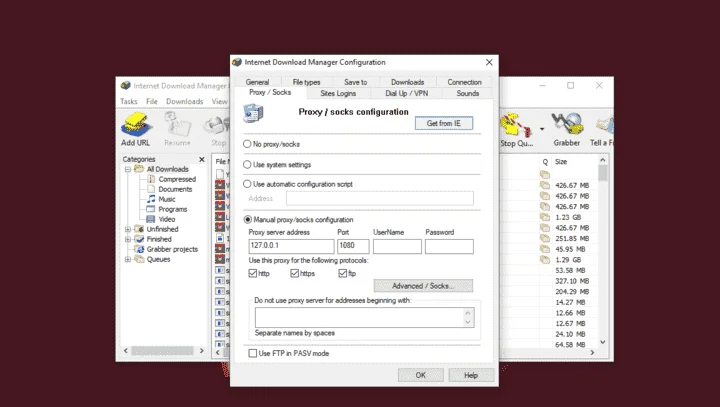
Task: Click the down arrow of downloads list scrollbar
Action: [603, 342]
